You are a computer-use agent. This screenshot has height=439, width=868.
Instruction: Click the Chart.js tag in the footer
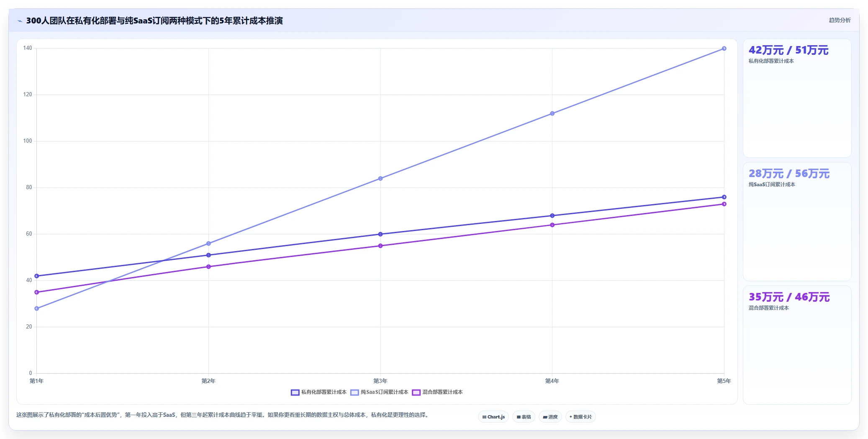(493, 417)
